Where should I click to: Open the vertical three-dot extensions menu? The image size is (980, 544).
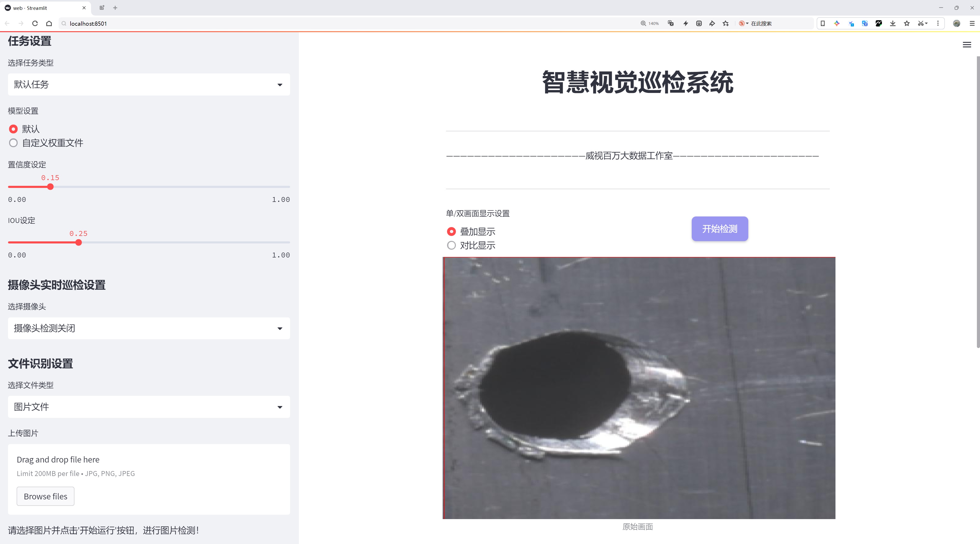(x=938, y=23)
